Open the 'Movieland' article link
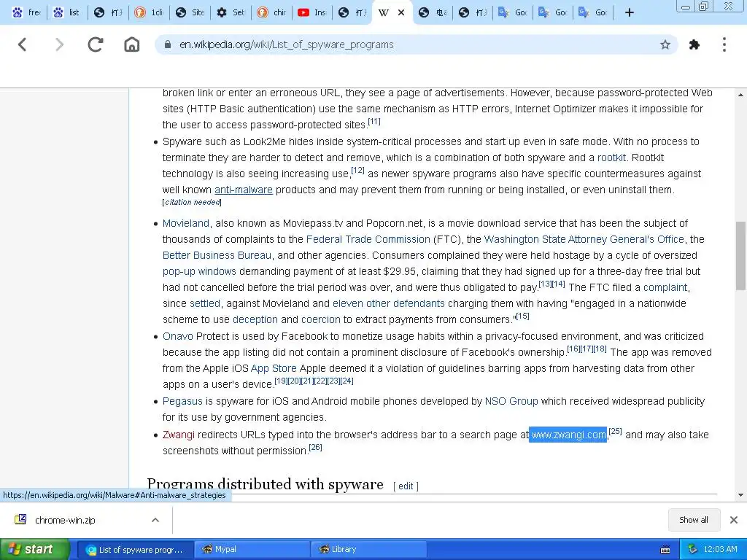The height and width of the screenshot is (560, 747). (186, 223)
